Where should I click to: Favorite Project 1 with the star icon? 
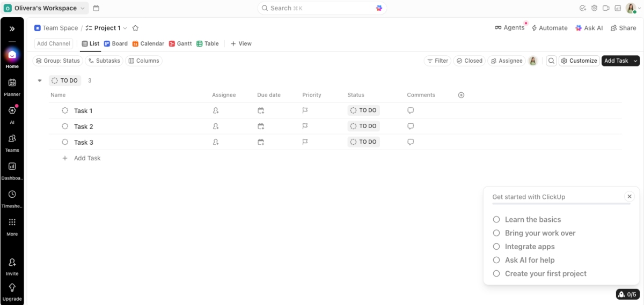(135, 28)
